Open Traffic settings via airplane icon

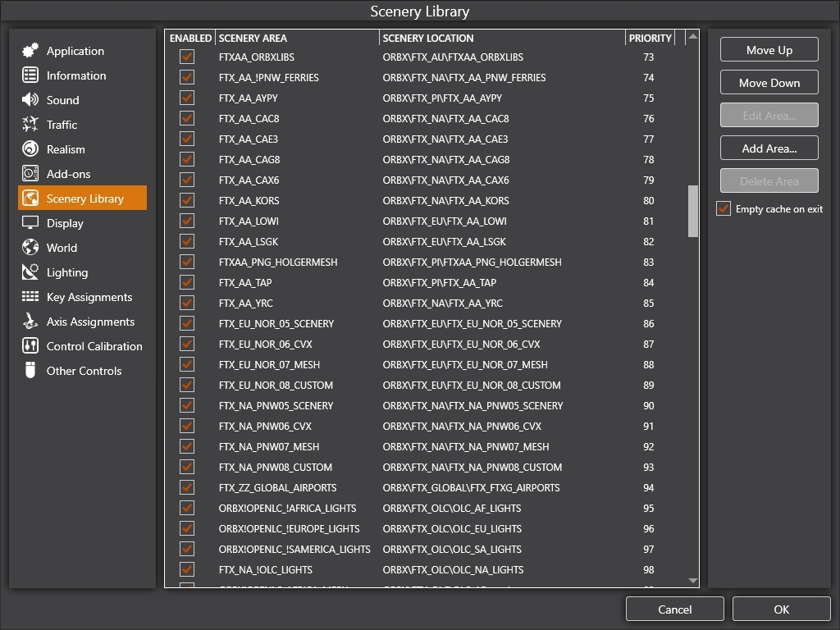click(30, 125)
